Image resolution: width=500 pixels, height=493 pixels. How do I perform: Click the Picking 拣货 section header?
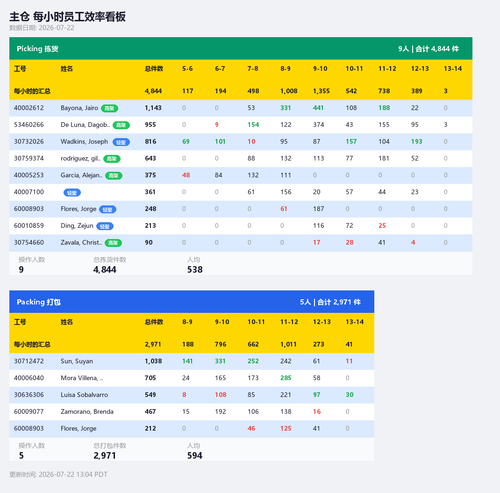click(241, 49)
